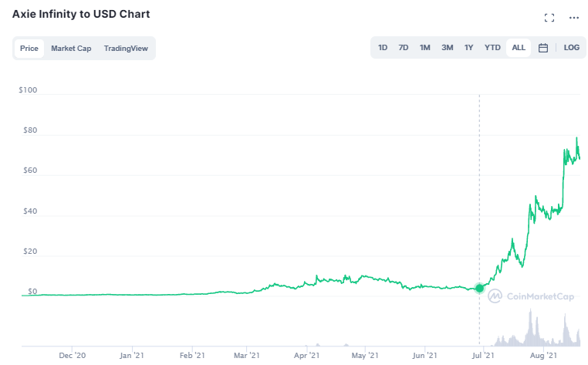Switch to the Market Cap tab

71,49
